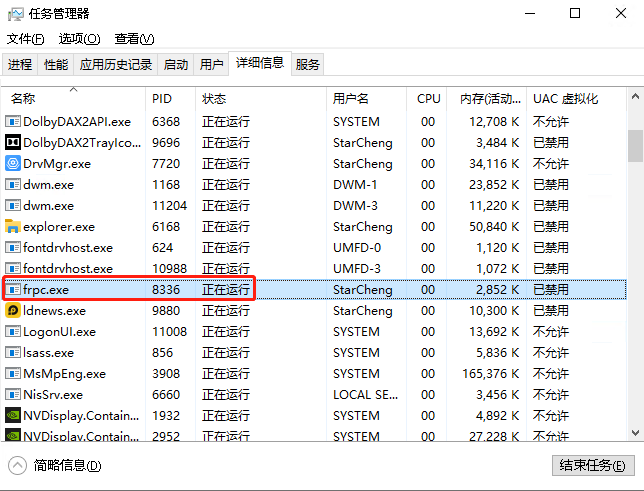Select the MsMpEng.exe process name
Image resolution: width=644 pixels, height=491 pixels.
point(64,373)
